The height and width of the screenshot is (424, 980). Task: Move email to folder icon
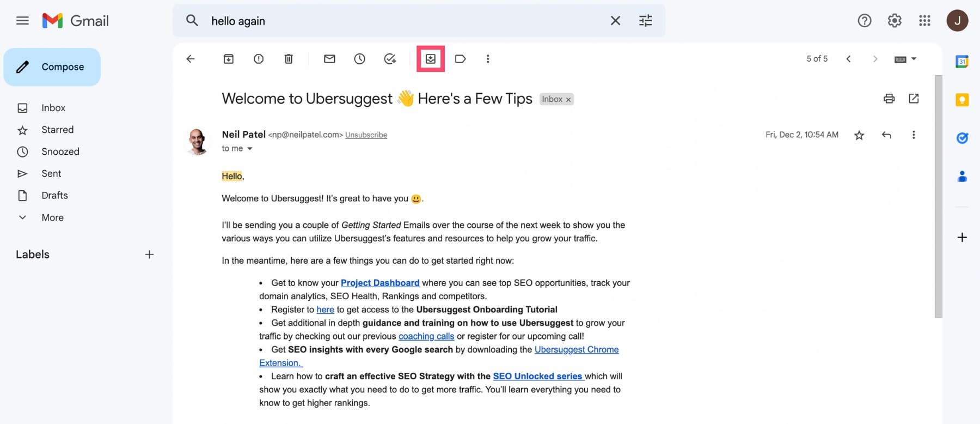[431, 59]
